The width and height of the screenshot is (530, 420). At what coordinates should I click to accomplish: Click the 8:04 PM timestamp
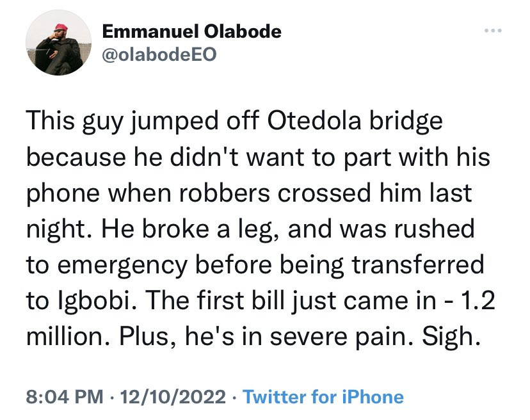point(63,397)
